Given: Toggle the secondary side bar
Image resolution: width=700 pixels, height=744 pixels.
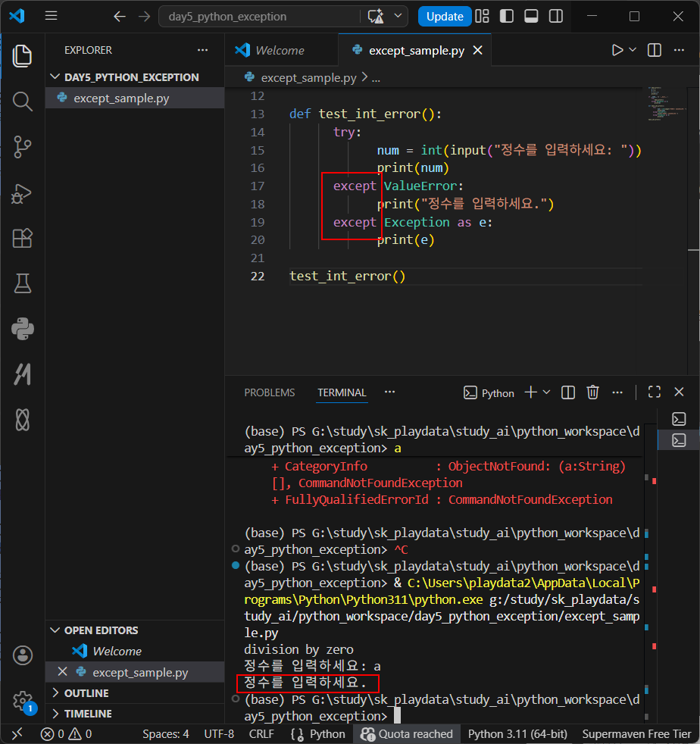Looking at the screenshot, I should tap(556, 16).
